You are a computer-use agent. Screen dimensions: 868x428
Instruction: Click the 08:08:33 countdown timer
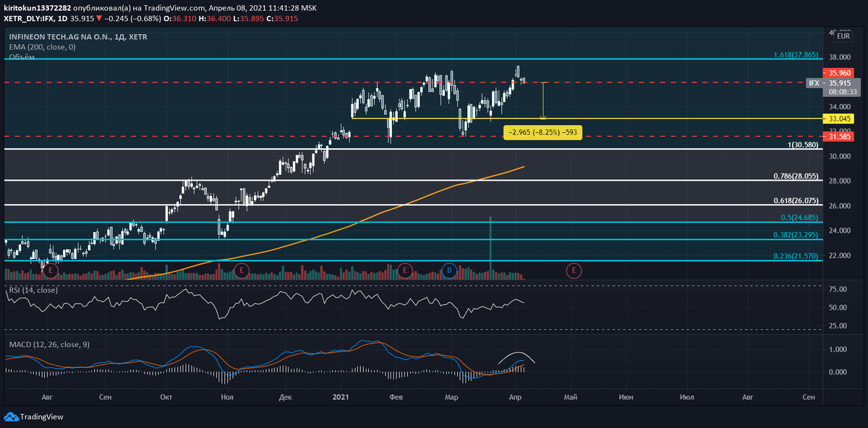[843, 92]
